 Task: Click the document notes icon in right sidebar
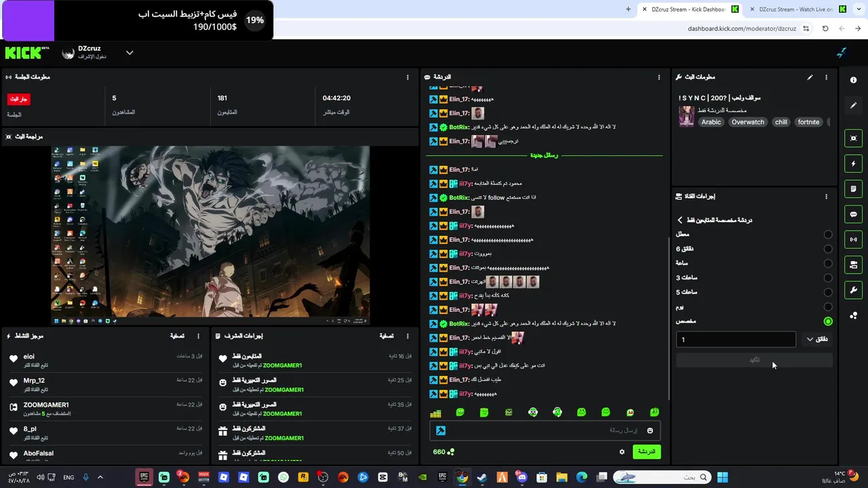click(x=853, y=189)
